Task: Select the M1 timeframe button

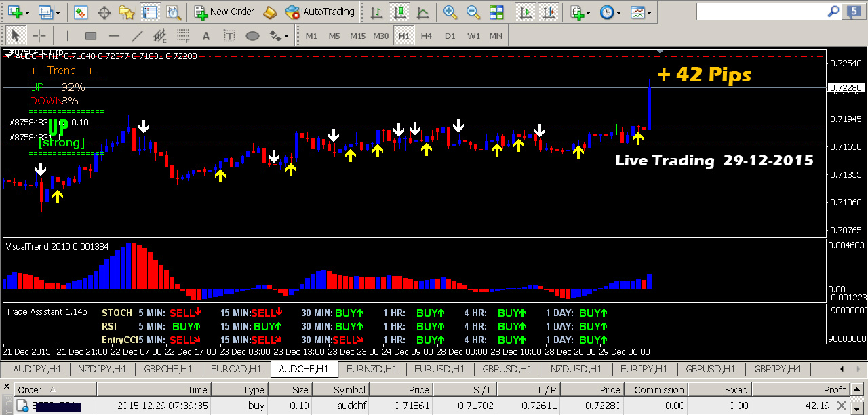Action: click(311, 35)
